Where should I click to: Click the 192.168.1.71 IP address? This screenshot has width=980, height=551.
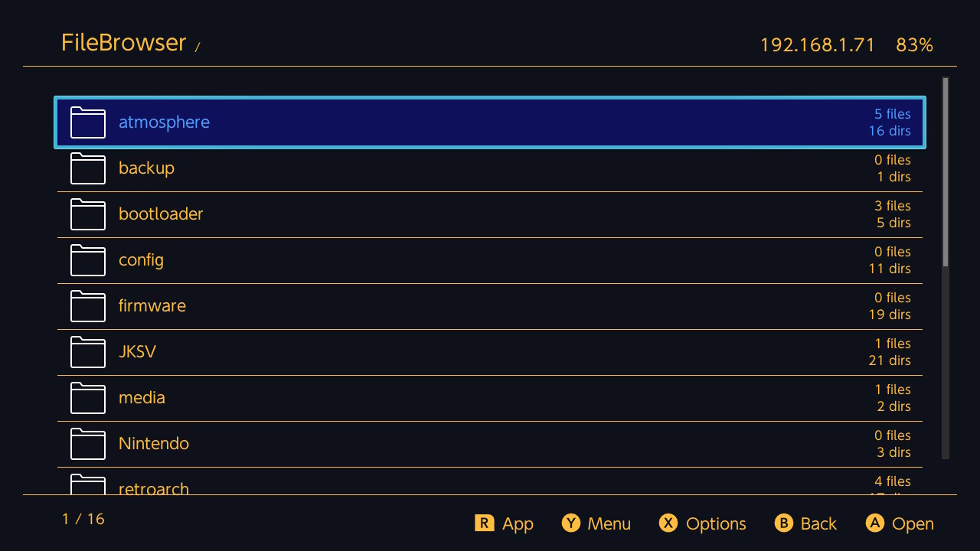817,45
